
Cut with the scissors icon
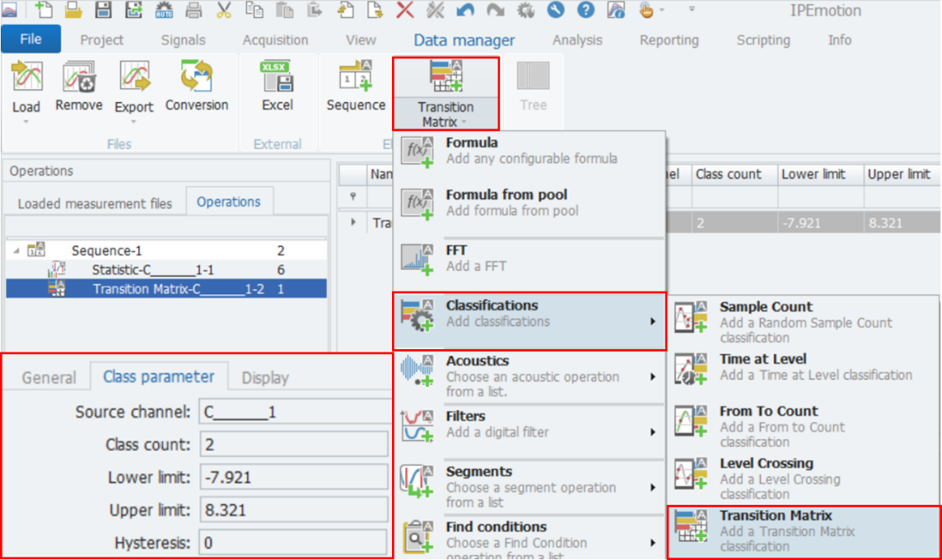[223, 10]
